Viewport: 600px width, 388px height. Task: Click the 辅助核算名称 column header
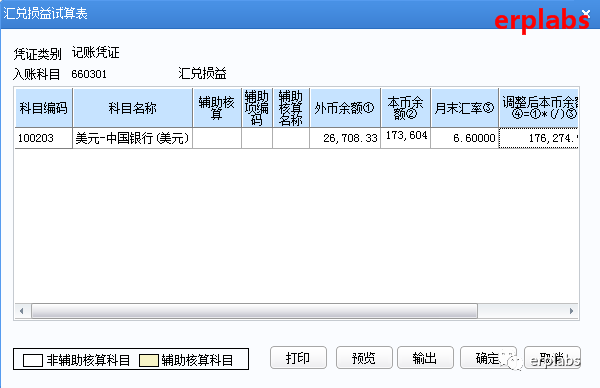point(291,108)
